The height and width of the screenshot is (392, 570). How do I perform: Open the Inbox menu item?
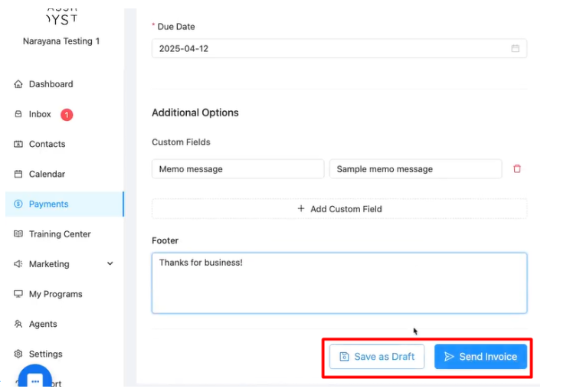[40, 114]
